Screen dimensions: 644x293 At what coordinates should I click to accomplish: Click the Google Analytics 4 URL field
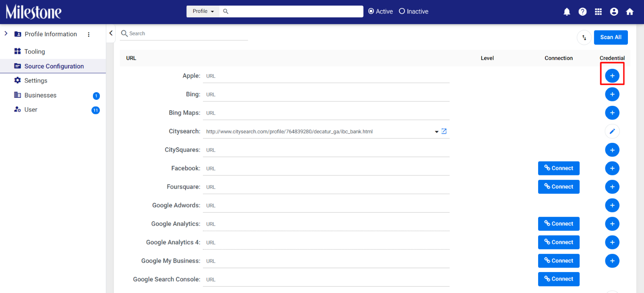(x=326, y=243)
